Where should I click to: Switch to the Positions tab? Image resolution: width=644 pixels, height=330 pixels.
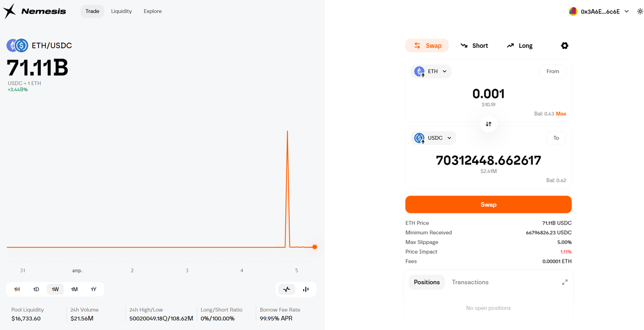click(x=427, y=282)
